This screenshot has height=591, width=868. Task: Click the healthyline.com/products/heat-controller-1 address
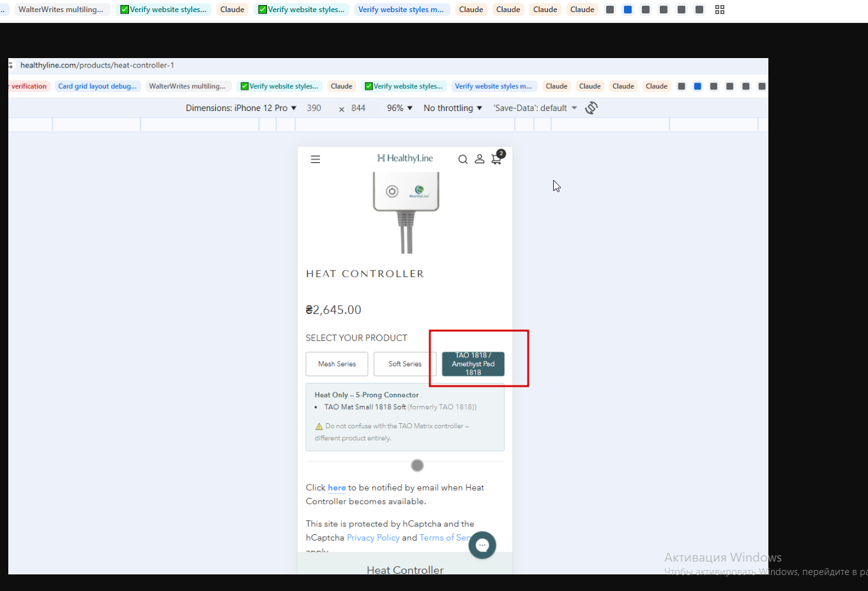pyautogui.click(x=97, y=65)
